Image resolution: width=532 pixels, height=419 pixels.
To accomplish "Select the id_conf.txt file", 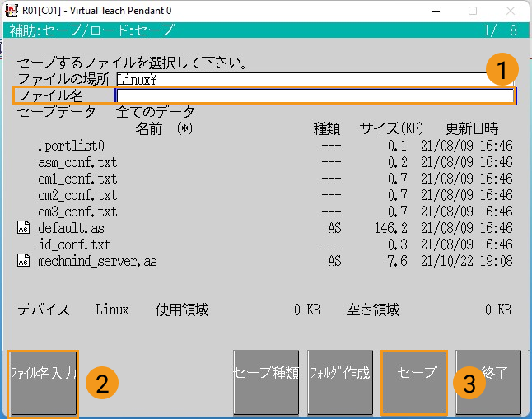I will pos(74,244).
